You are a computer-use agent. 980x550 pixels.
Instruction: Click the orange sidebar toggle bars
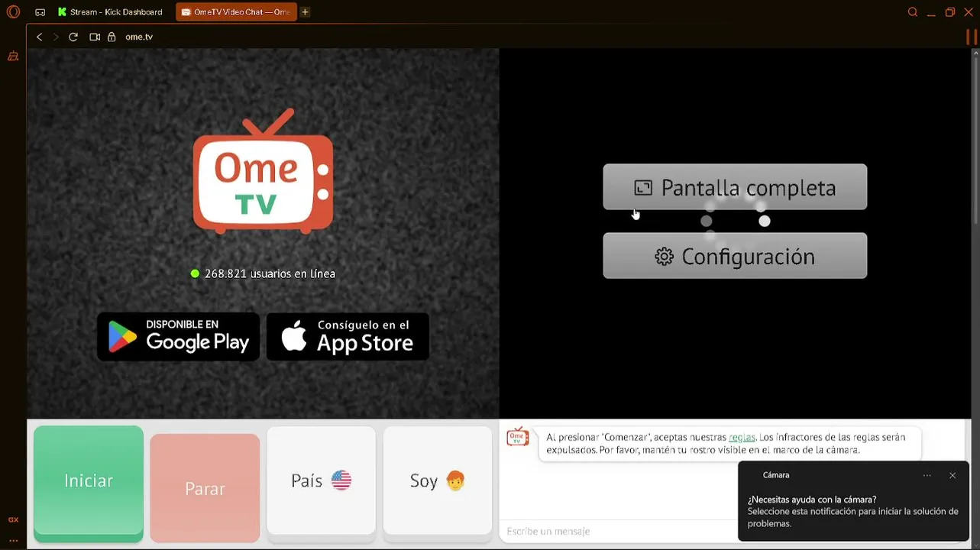click(972, 37)
